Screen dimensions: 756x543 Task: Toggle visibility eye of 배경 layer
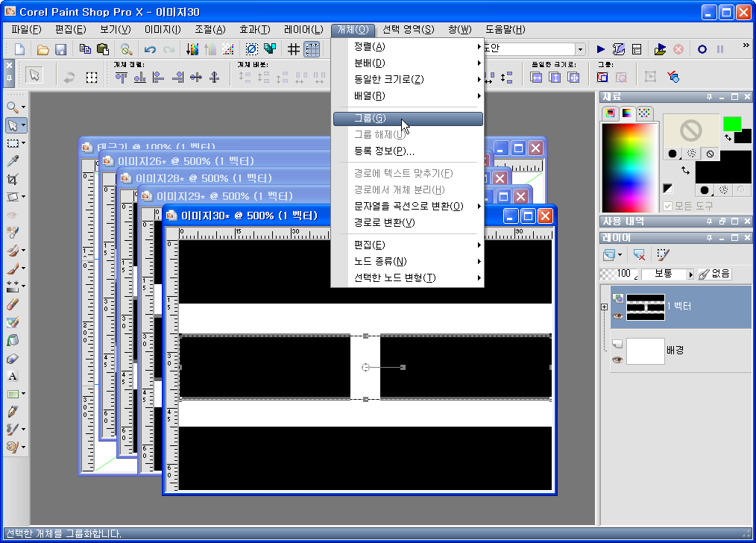[x=617, y=360]
